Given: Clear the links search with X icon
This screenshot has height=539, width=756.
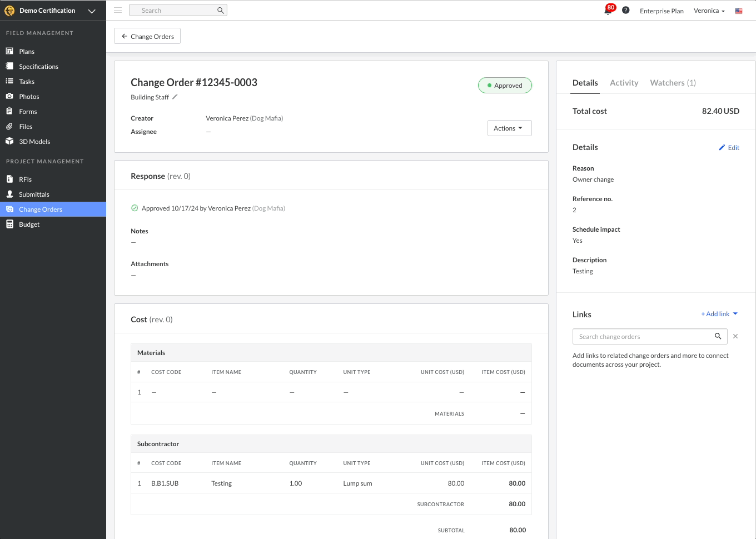Looking at the screenshot, I should pos(735,336).
